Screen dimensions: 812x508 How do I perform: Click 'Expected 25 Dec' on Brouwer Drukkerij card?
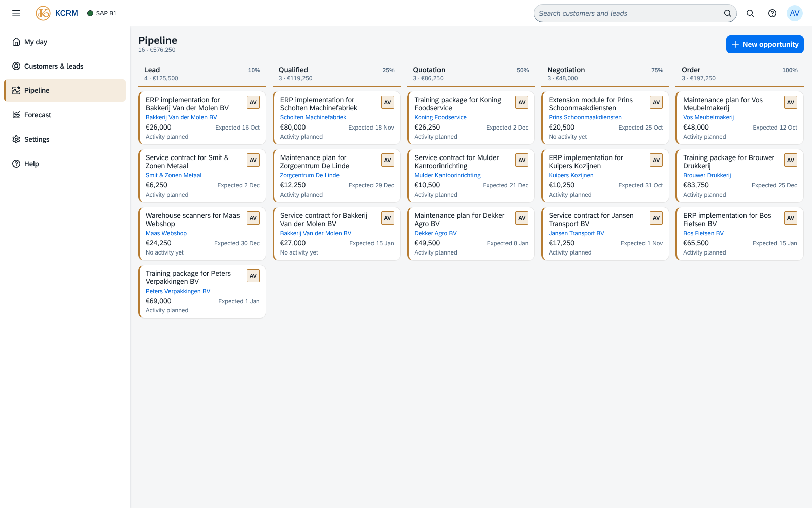click(774, 185)
